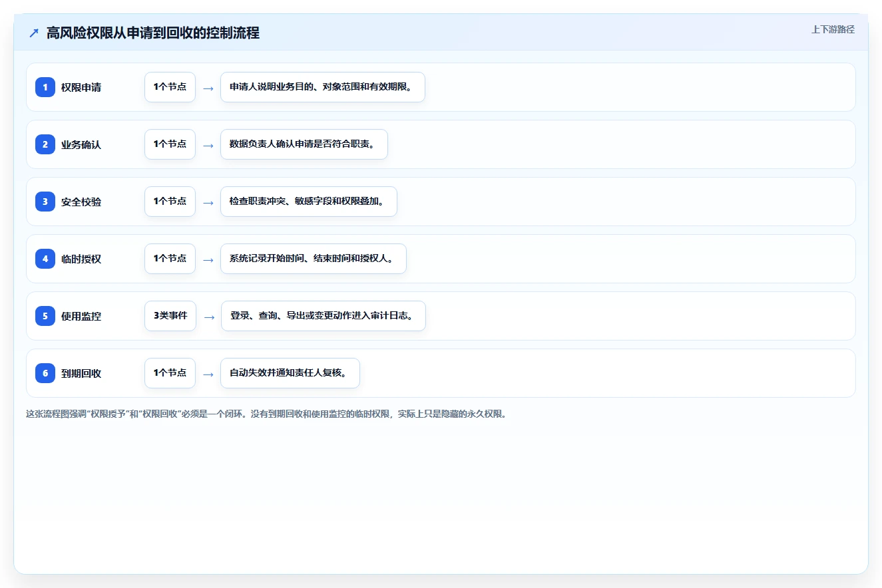Click the 权限申请 step label

click(81, 87)
